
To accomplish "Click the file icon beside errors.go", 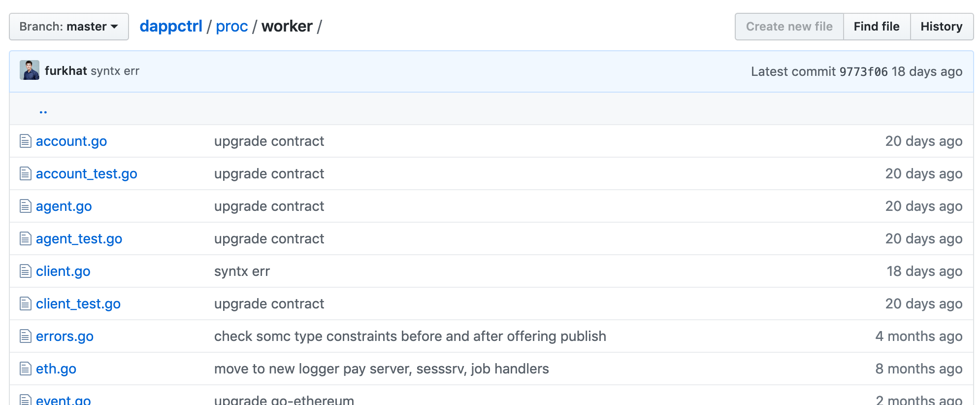I will (x=26, y=337).
